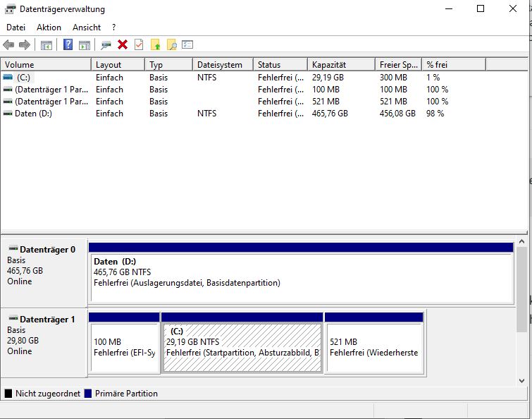The image size is (532, 419).
Task: Click the yellow folder with green arrow icon
Action: [x=156, y=44]
